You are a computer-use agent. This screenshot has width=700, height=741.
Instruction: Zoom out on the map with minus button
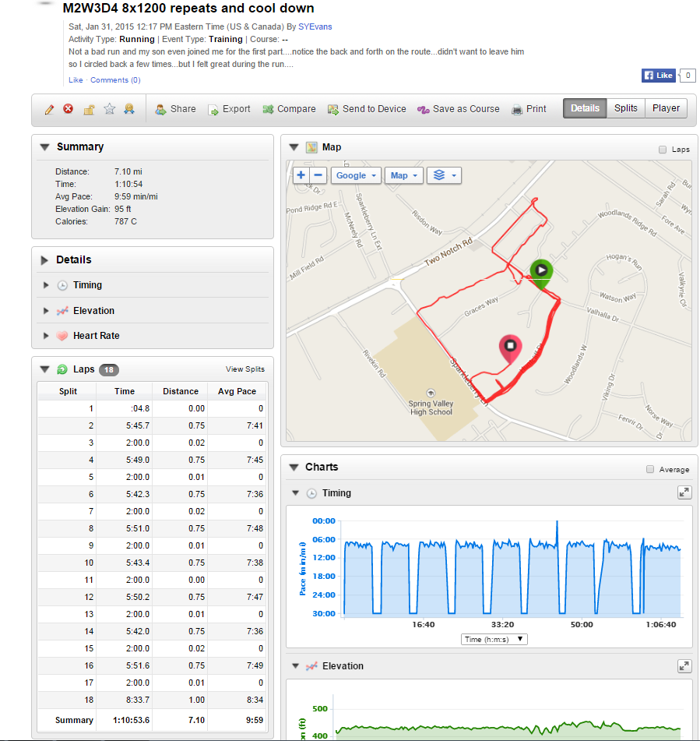[x=318, y=175]
